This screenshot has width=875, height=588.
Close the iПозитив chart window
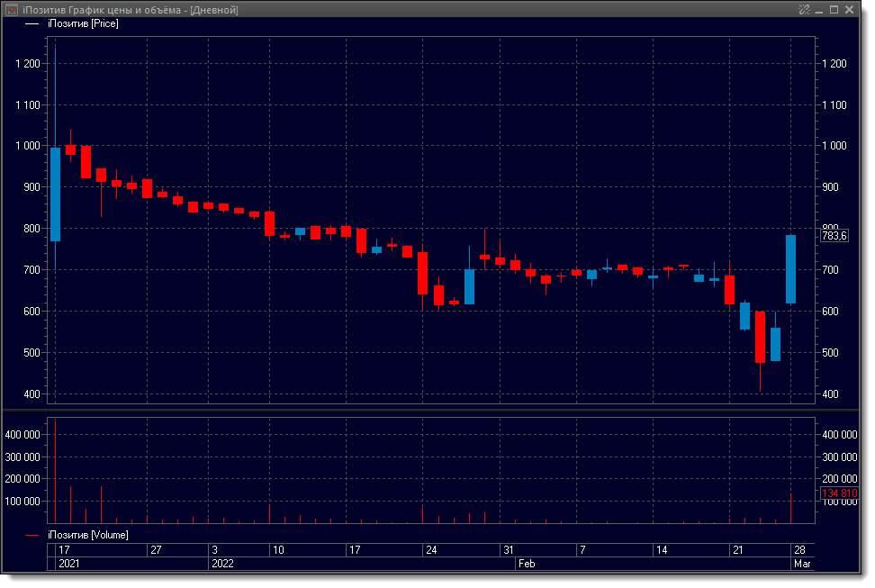click(849, 9)
